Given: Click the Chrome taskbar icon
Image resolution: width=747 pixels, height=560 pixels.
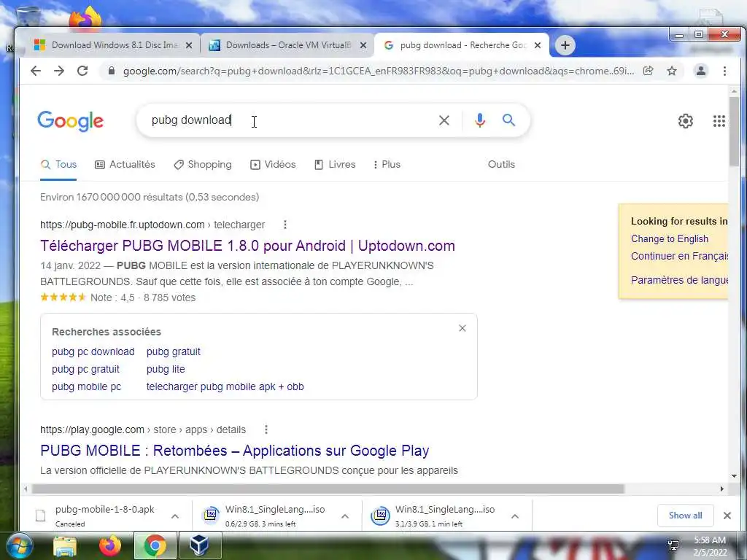Looking at the screenshot, I should pos(155,545).
